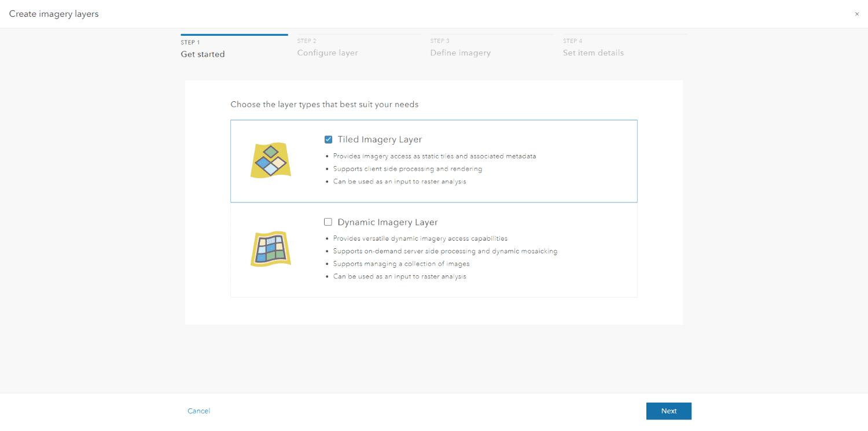The width and height of the screenshot is (868, 431).
Task: Select Step 1 Get started
Action: click(203, 53)
